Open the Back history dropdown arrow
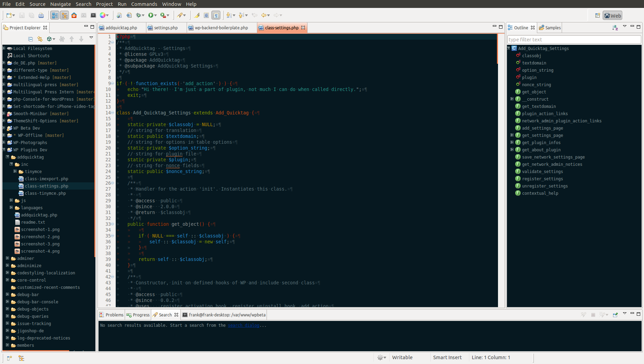The image size is (644, 364). pyautogui.click(x=269, y=15)
